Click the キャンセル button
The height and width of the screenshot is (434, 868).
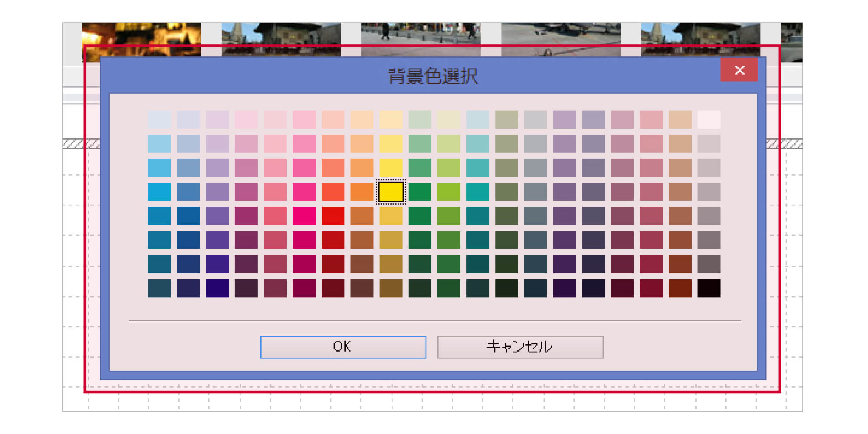[520, 347]
